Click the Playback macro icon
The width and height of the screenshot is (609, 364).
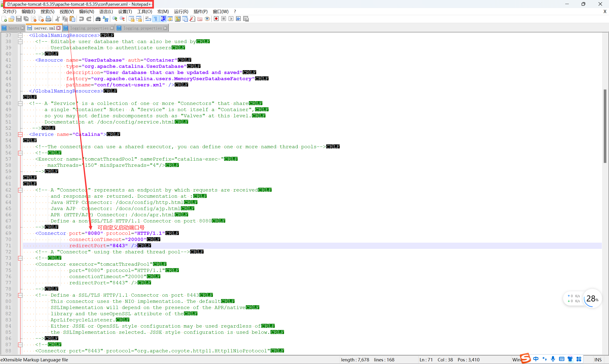[231, 19]
